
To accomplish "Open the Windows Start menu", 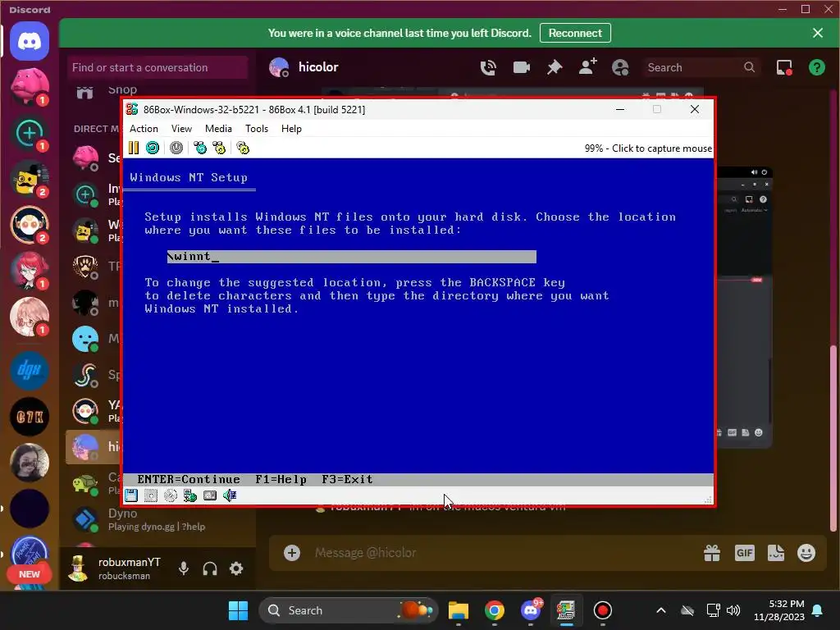I will click(238, 610).
